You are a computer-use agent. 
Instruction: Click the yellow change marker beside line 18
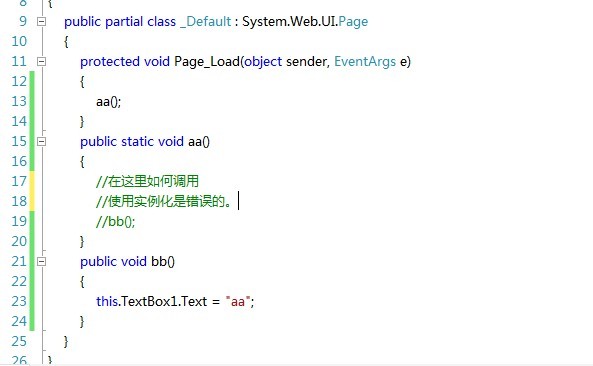[32, 201]
